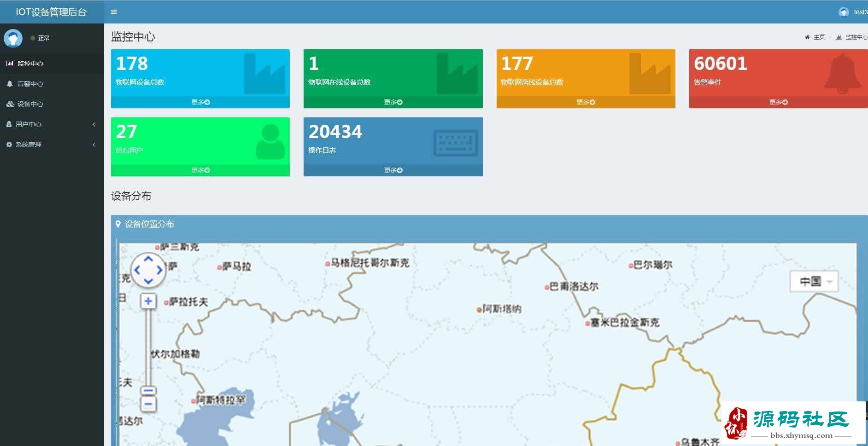Viewport: 868px width, 446px height.
Task: Click the location pin icon by 设备位置分布
Action: [x=118, y=224]
